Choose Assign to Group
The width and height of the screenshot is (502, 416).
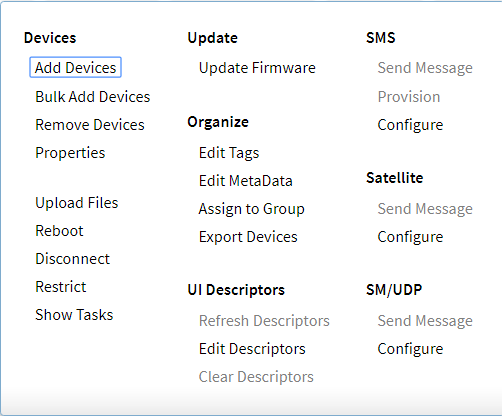252,209
